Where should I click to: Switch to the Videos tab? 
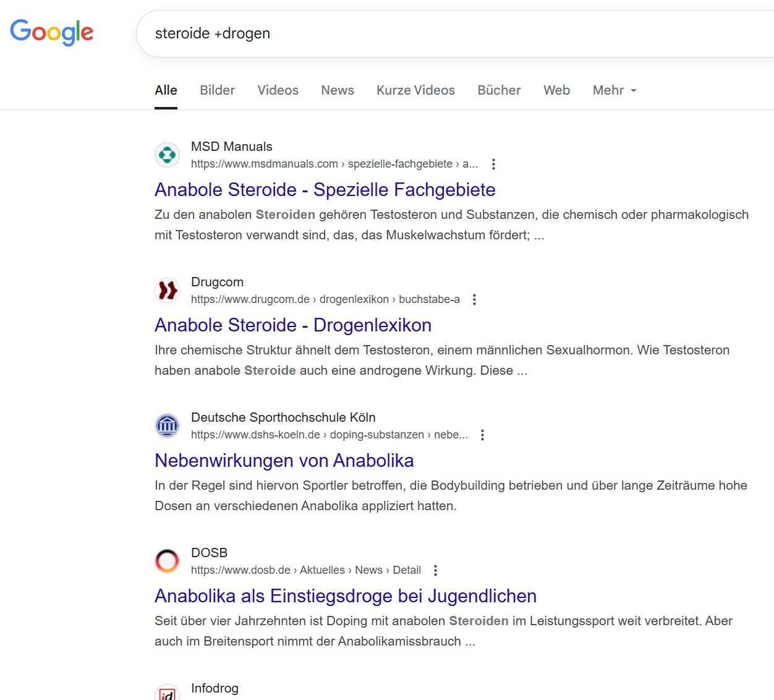278,90
